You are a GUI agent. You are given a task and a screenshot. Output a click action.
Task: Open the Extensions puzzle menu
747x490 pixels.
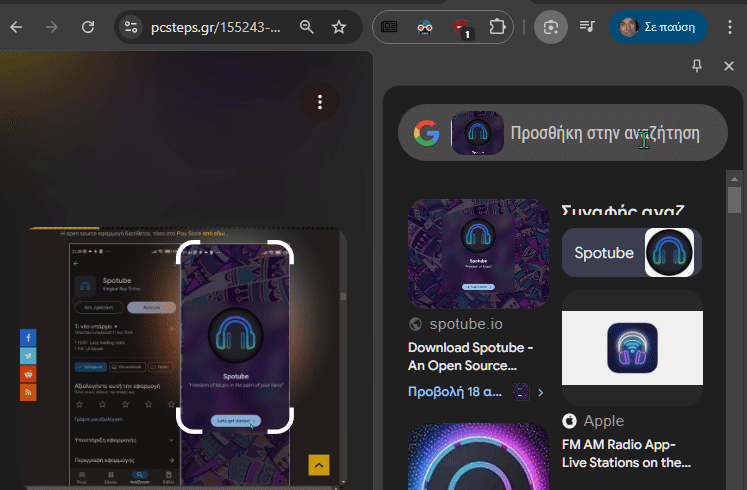497,27
